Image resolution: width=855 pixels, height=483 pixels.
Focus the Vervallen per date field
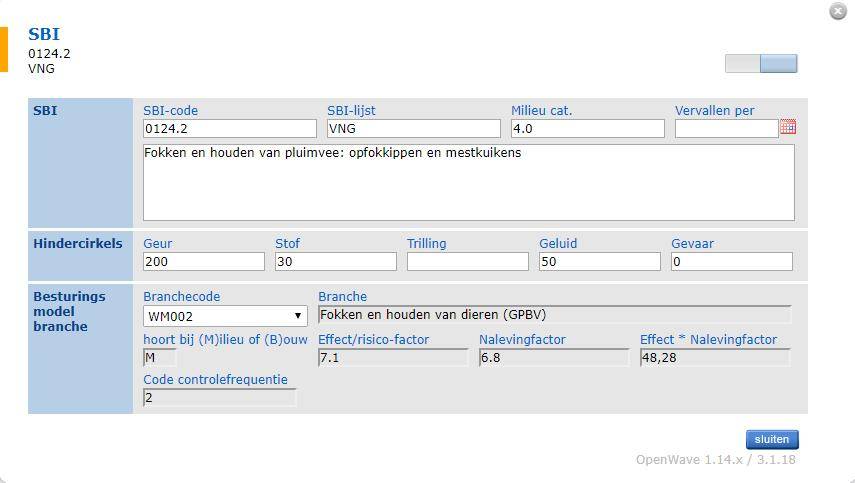(x=726, y=129)
